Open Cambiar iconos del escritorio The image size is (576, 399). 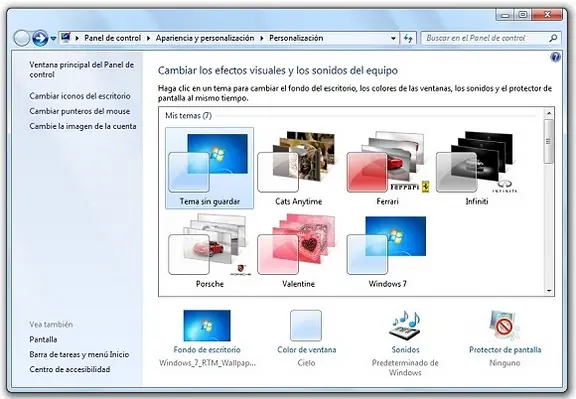point(80,96)
